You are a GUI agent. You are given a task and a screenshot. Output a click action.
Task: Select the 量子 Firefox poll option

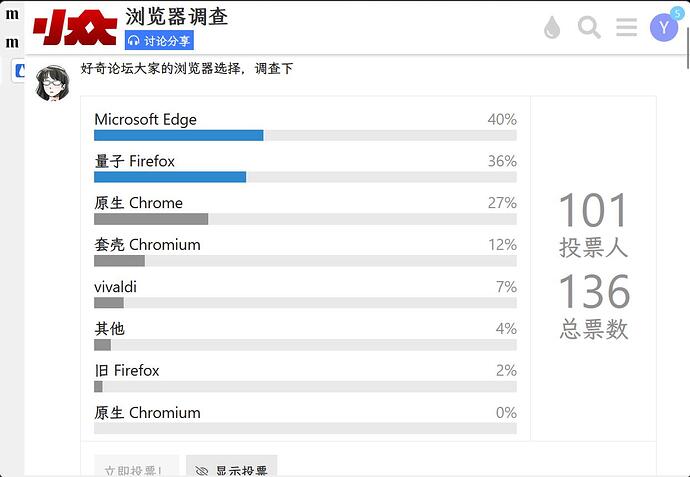[x=135, y=162]
